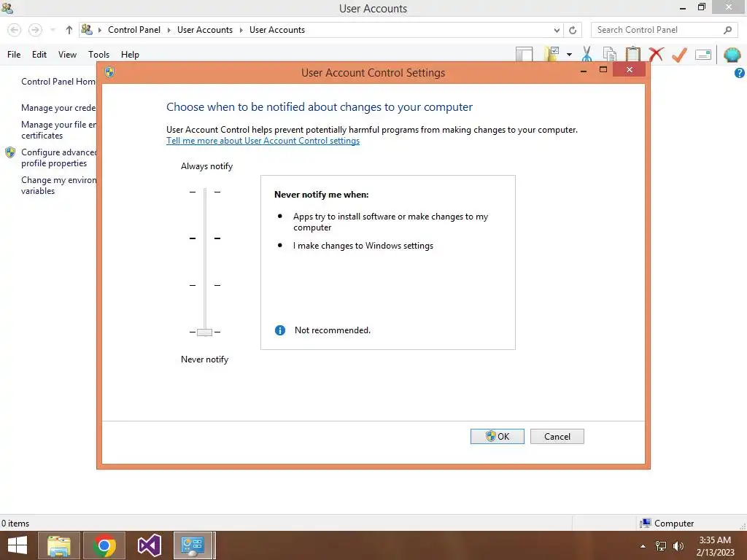747x560 pixels.
Task: Select Control Panel in the breadcrumb
Action: coord(134,29)
